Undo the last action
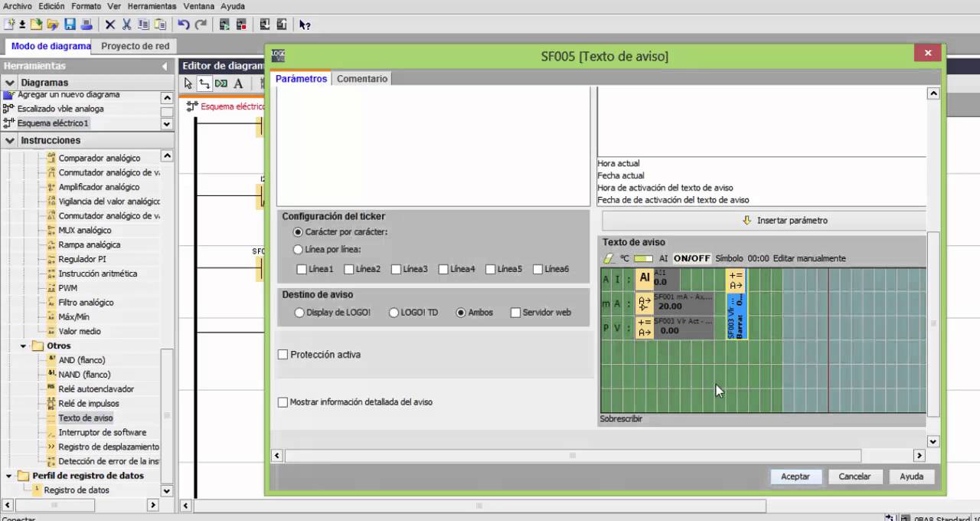This screenshot has width=980, height=521. coord(184,25)
